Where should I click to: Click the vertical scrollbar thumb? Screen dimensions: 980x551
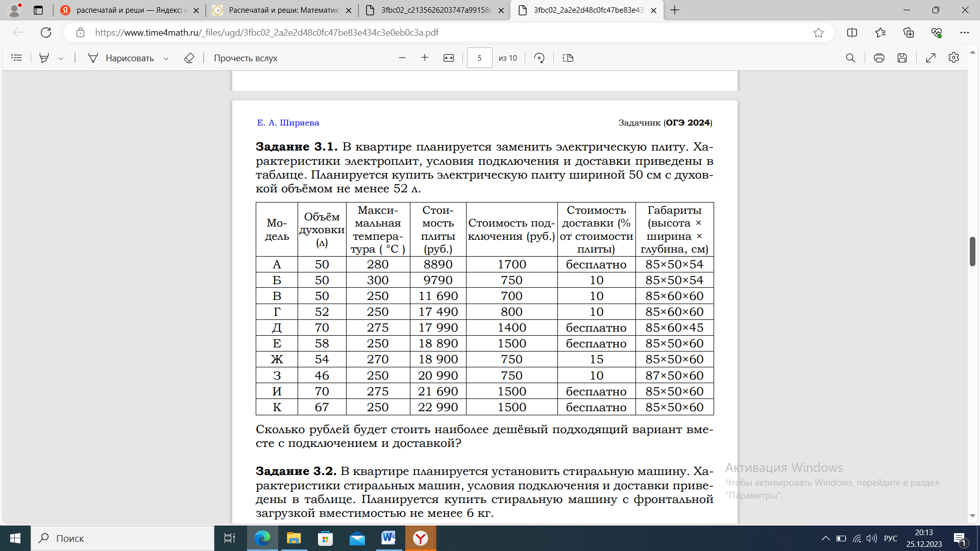tap(973, 252)
